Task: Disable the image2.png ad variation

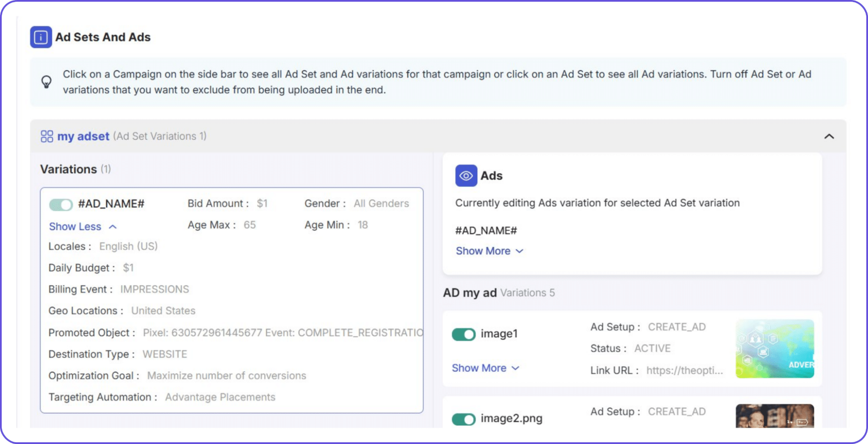Action: tap(464, 419)
